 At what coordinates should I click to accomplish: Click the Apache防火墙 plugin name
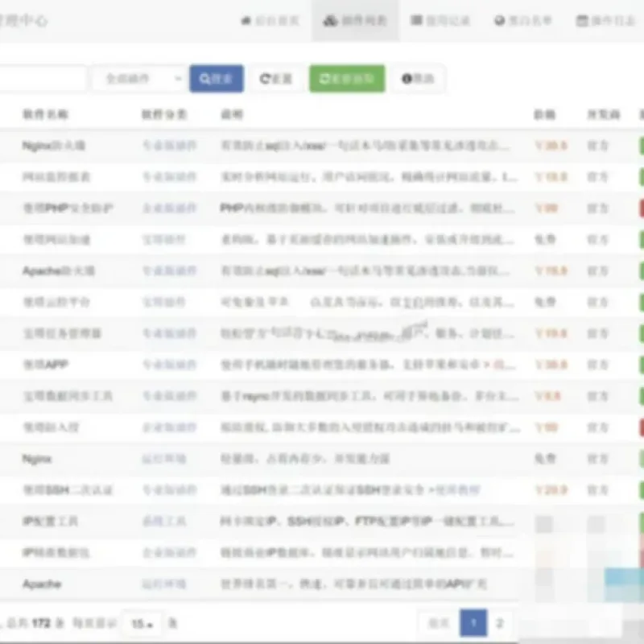[58, 270]
